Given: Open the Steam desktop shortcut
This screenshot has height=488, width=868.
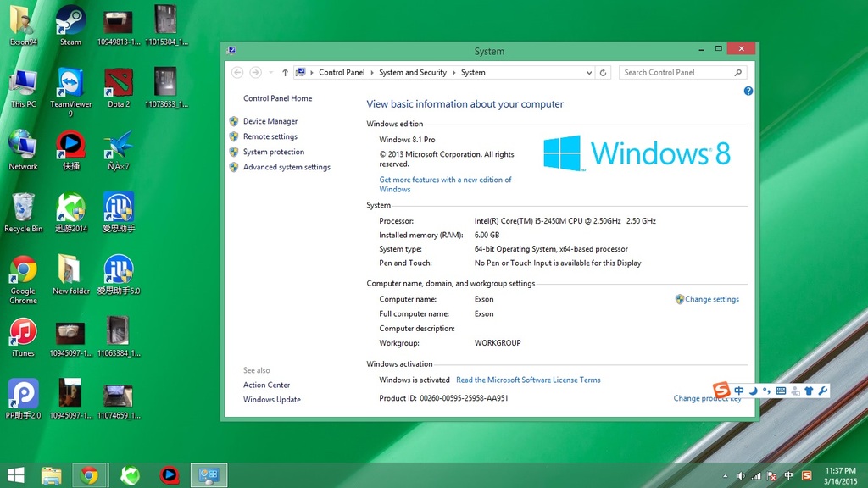Looking at the screenshot, I should pos(70,25).
